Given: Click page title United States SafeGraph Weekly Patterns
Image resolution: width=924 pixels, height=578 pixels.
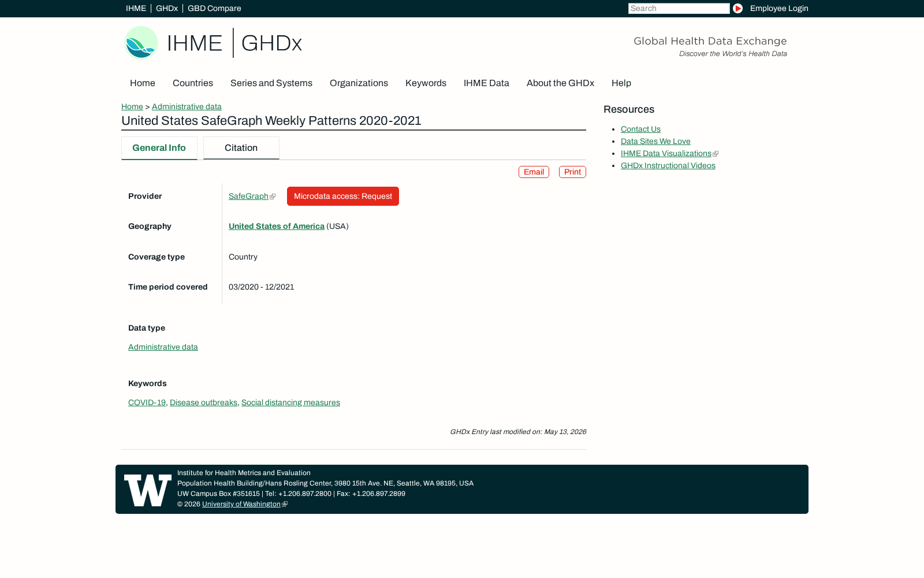Looking at the screenshot, I should pos(271,121).
